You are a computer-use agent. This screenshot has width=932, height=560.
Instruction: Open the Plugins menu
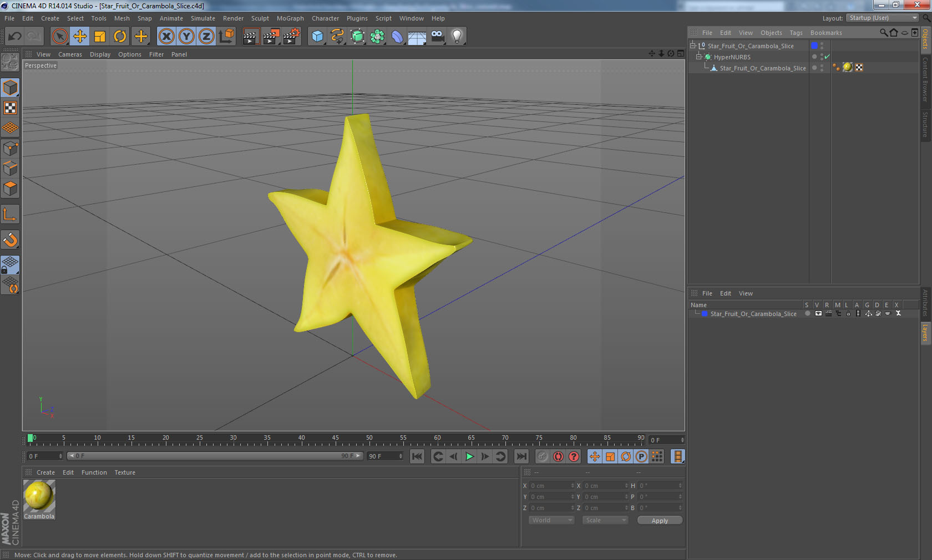point(357,18)
